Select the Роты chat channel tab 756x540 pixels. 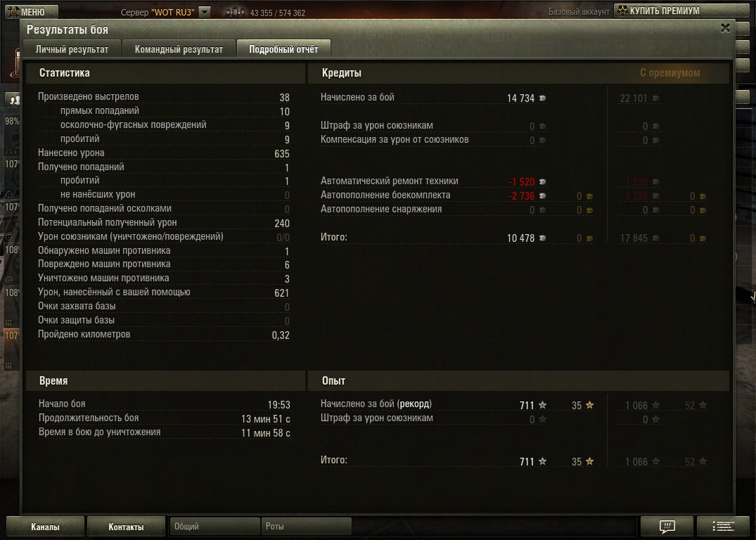point(306,526)
